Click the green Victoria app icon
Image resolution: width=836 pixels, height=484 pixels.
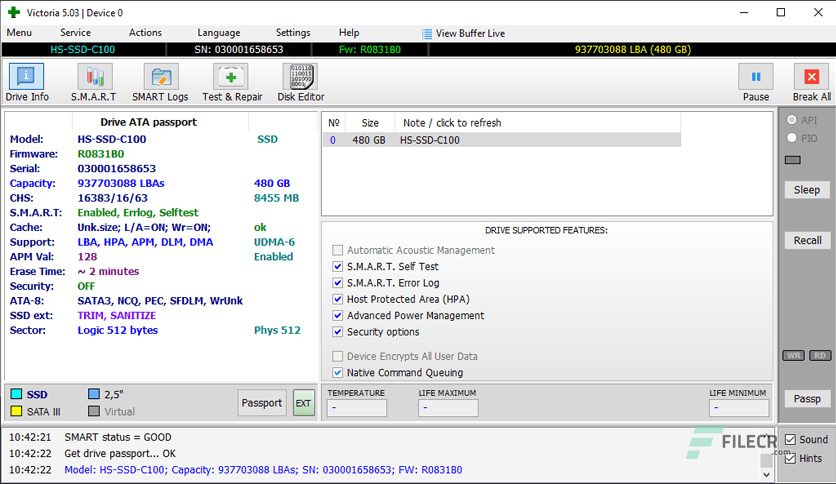click(14, 12)
